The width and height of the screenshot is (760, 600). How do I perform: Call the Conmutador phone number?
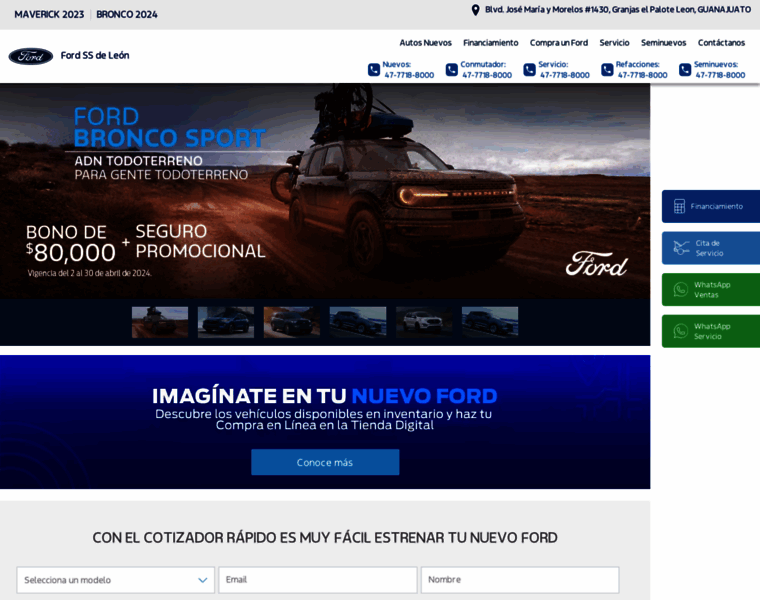[487, 75]
